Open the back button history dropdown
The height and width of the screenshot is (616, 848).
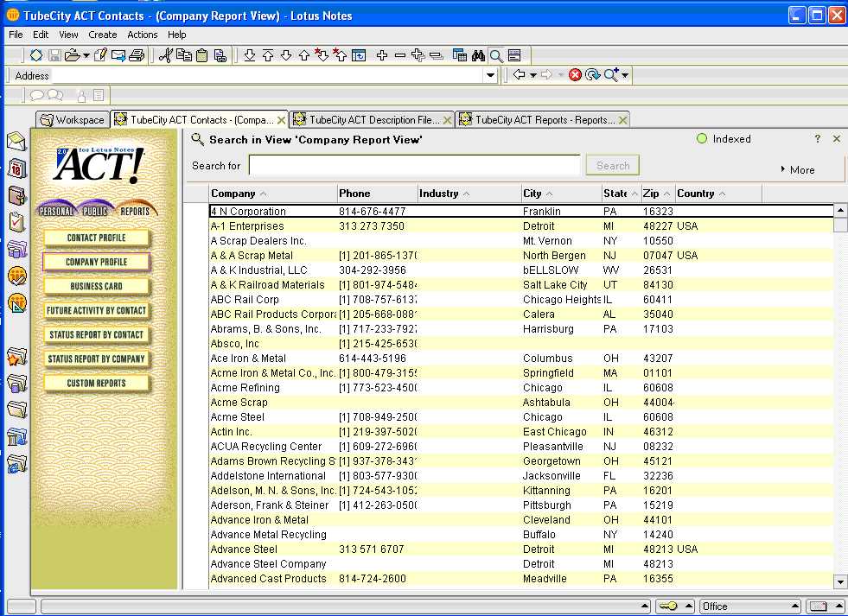pos(533,75)
